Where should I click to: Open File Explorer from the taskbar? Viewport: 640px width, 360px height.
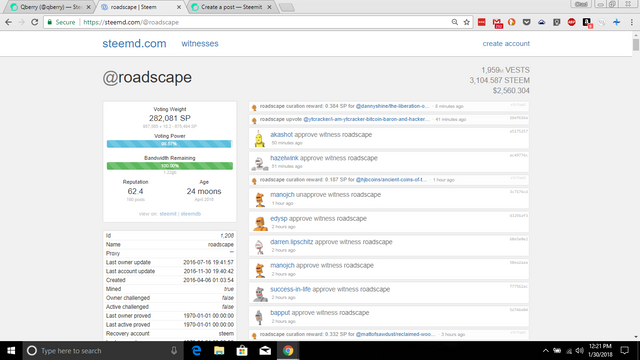[x=219, y=351]
